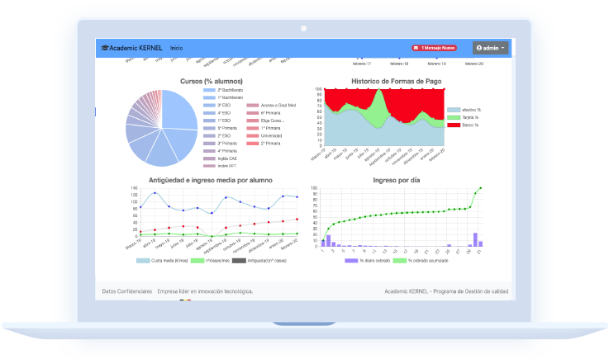Toggle the 4º Primaria legend entry

pos(220,151)
